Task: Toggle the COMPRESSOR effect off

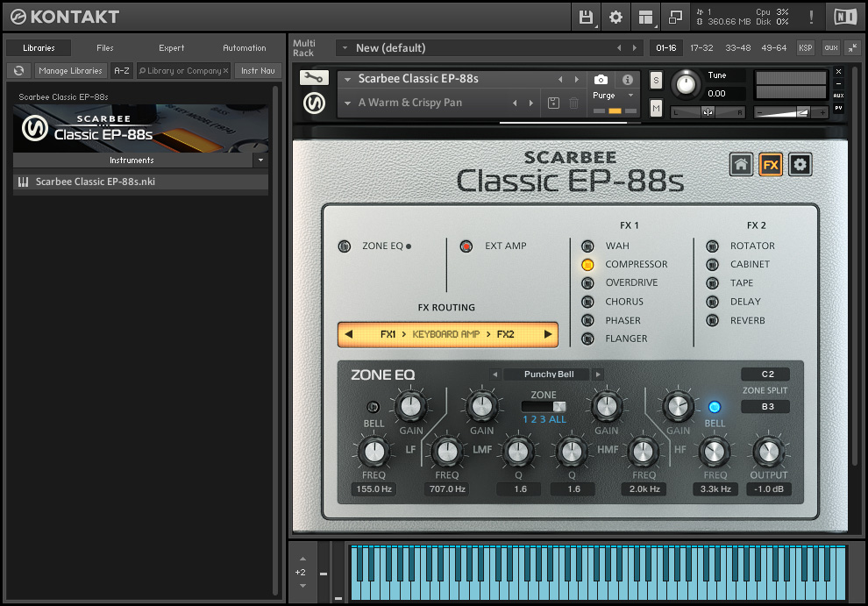Action: point(587,264)
